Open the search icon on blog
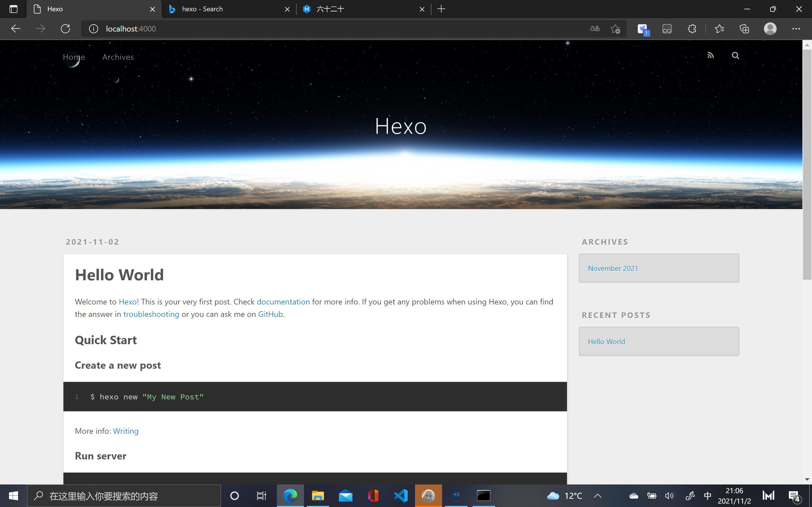 coord(735,55)
